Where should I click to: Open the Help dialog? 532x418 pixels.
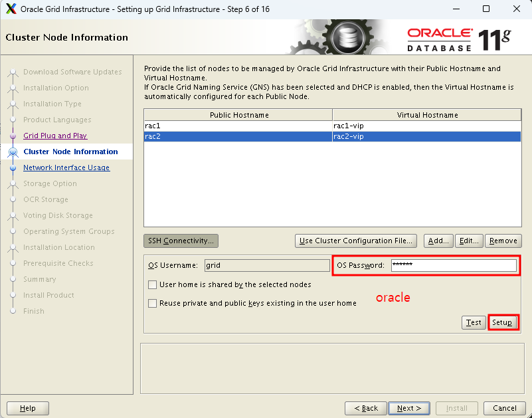[28, 408]
